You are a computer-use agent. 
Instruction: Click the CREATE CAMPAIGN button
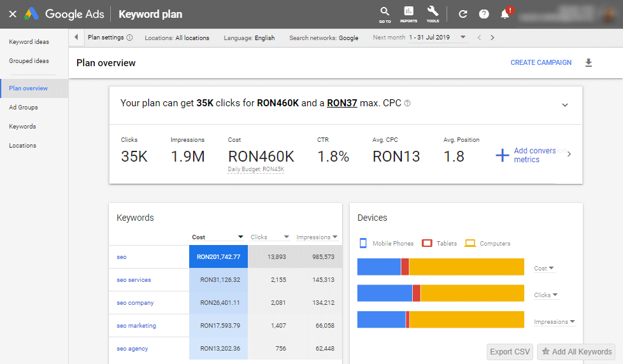(541, 63)
